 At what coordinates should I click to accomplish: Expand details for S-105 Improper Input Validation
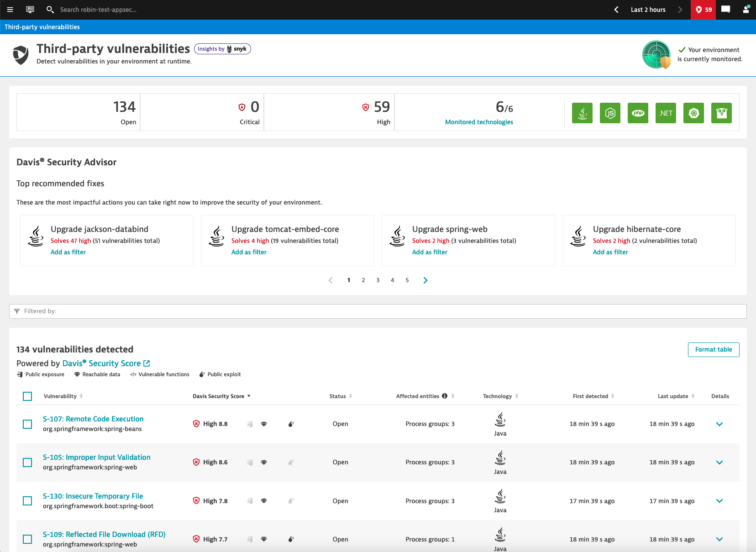(x=719, y=463)
